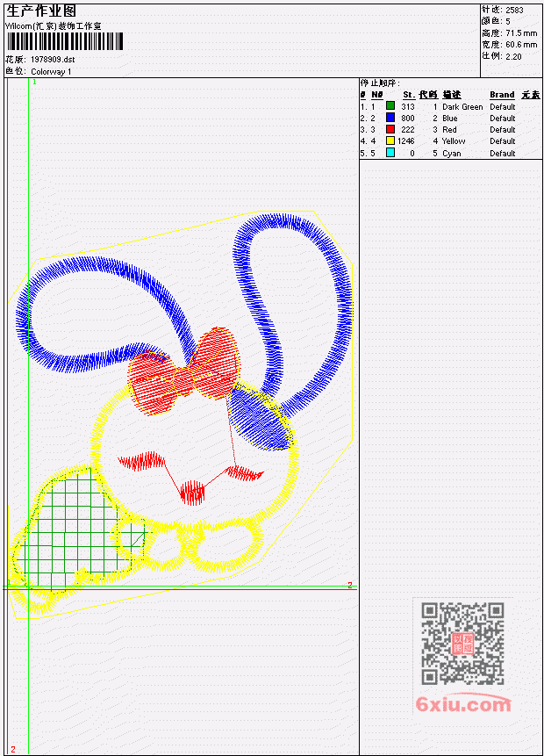Click the '代码' column header

[x=428, y=95]
